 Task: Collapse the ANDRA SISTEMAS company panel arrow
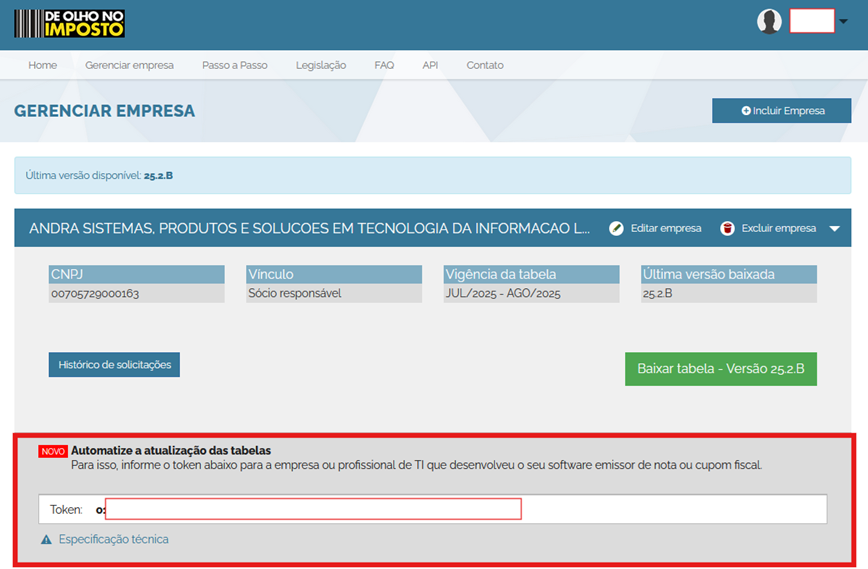(835, 229)
